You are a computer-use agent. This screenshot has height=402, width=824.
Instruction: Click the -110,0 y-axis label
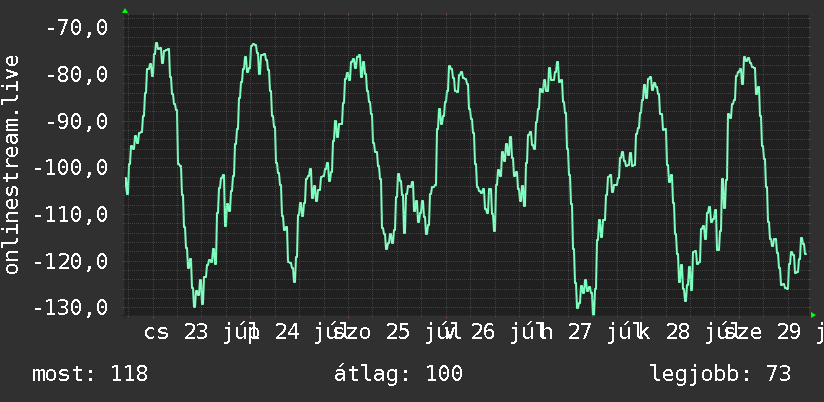[71, 214]
